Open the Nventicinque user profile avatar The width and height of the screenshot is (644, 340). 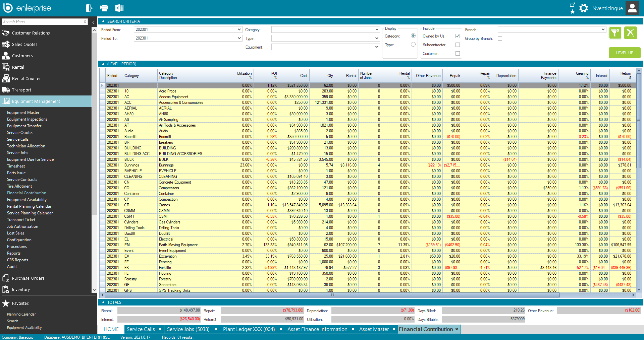[632, 8]
